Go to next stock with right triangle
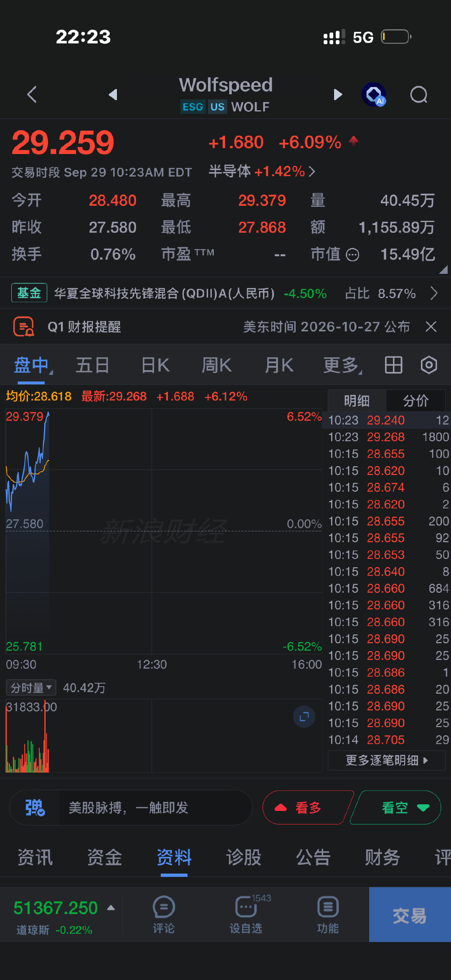The width and height of the screenshot is (451, 980). (338, 94)
